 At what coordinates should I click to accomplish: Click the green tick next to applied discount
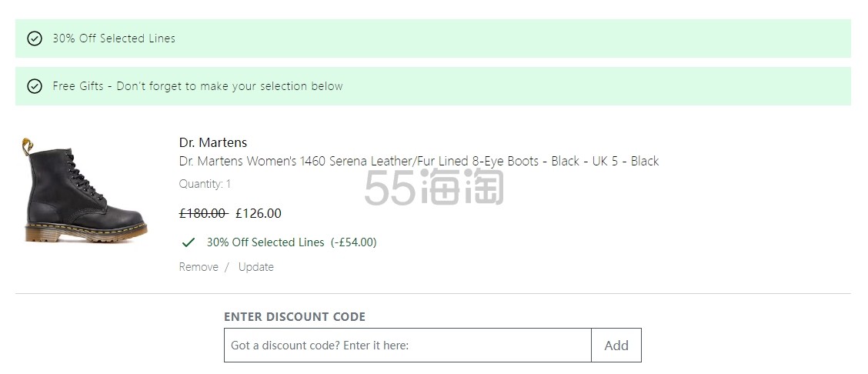coord(189,242)
